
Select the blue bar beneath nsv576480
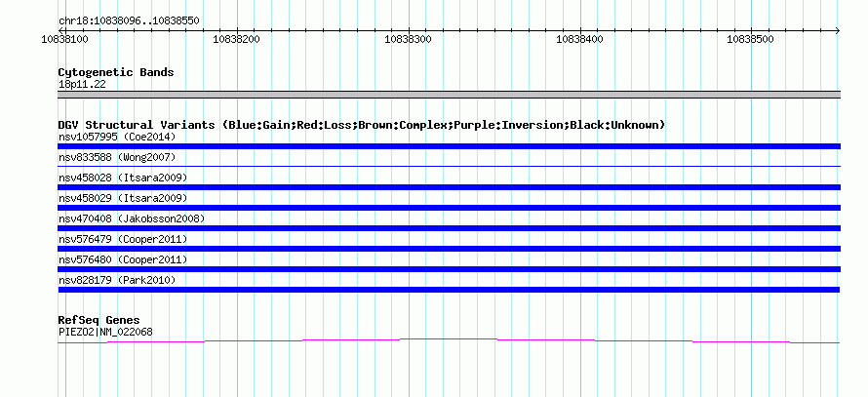click(x=449, y=269)
